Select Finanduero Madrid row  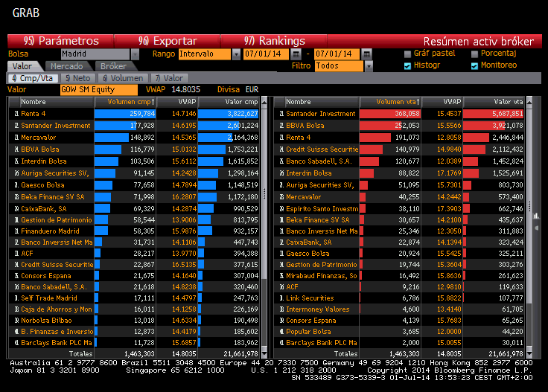134,231
